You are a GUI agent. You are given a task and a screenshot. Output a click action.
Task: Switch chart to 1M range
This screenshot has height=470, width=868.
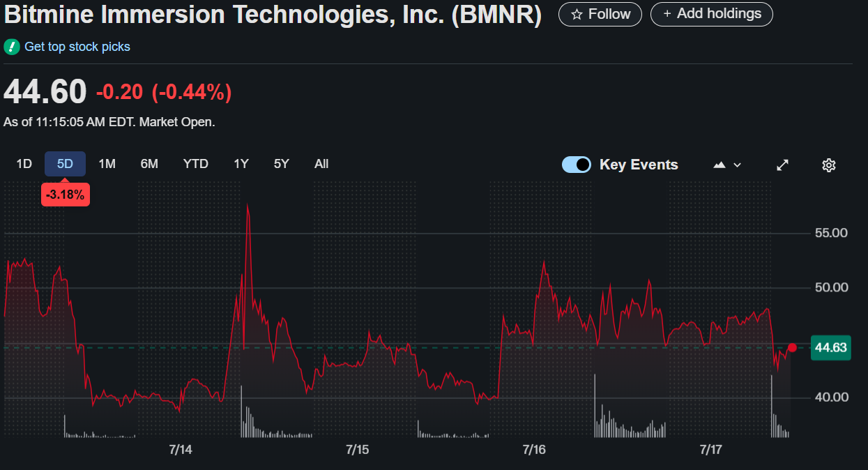point(107,164)
